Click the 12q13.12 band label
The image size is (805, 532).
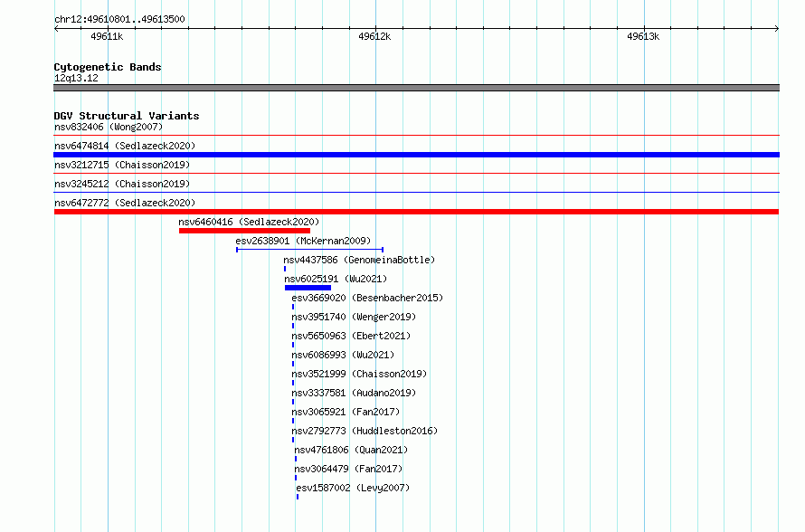point(76,78)
